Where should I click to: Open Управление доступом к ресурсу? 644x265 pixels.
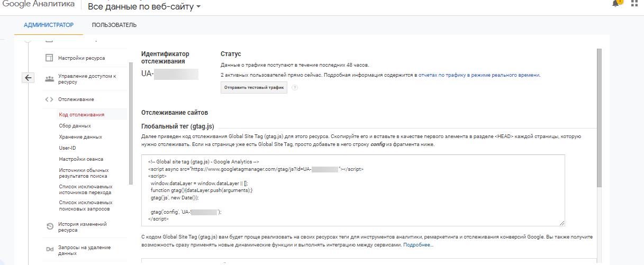click(x=87, y=79)
